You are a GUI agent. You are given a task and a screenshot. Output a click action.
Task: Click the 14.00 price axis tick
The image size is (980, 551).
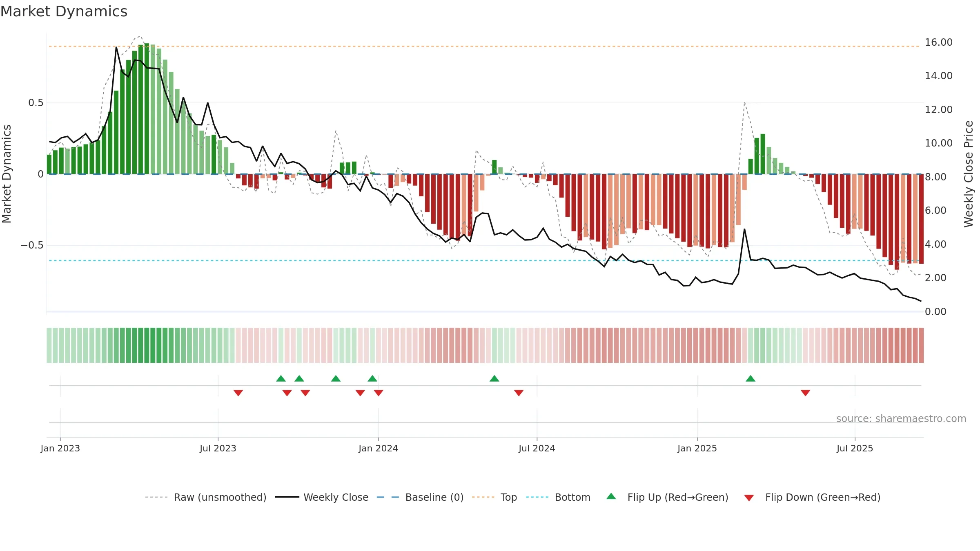pos(939,76)
